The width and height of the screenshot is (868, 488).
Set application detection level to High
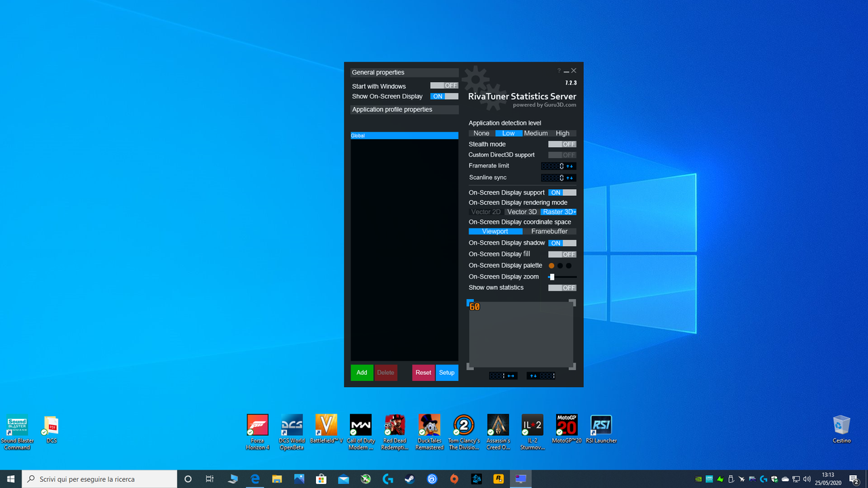(563, 134)
